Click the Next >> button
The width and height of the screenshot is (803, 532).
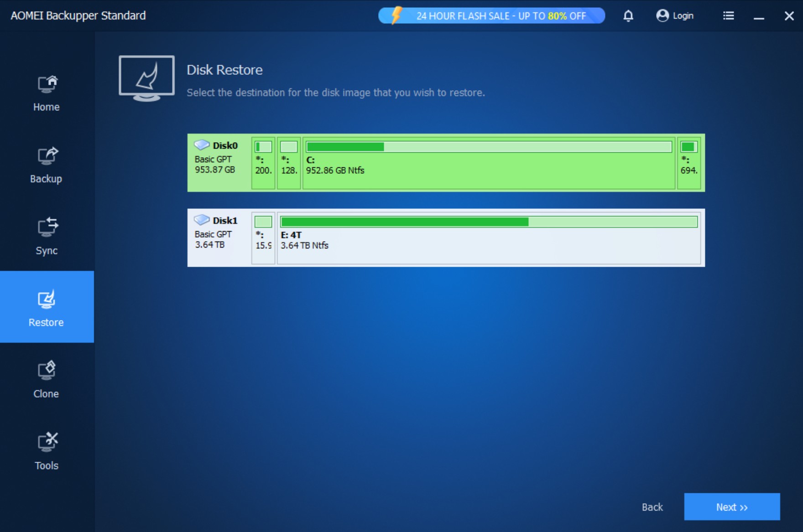732,506
